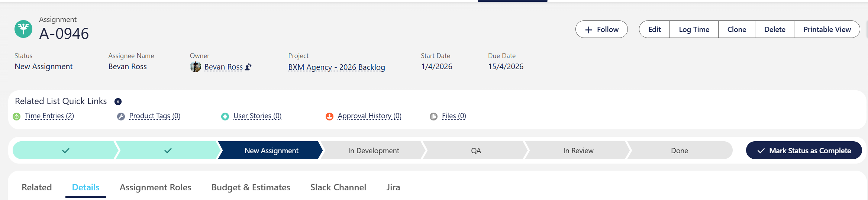This screenshot has height=200, width=868.
Task: Select first completed path stage
Action: pyautogui.click(x=65, y=151)
